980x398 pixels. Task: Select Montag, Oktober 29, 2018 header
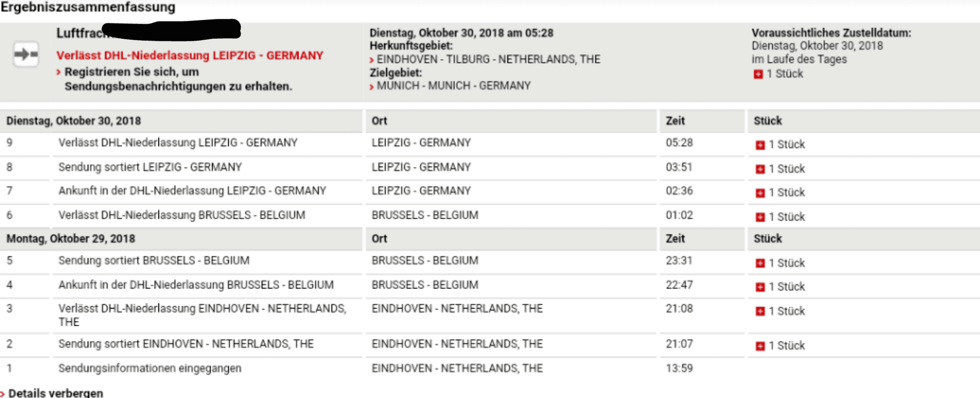click(x=70, y=239)
